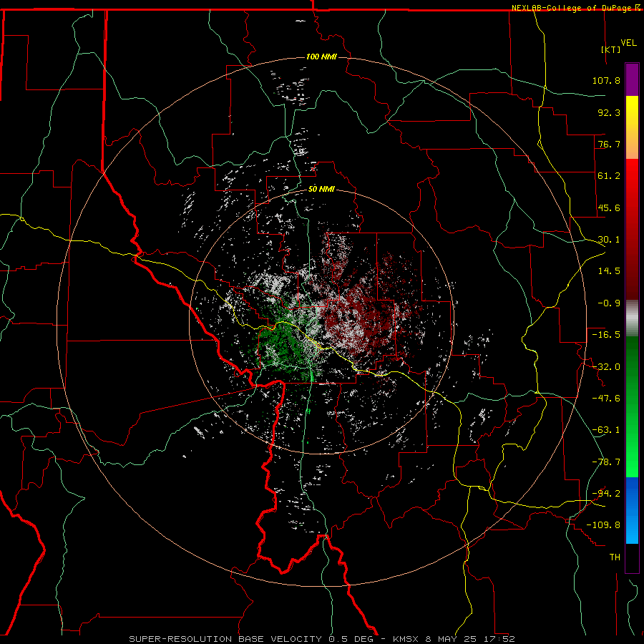The image size is (644, 644).
Task: Click the yellow-orange segment of the color bar
Action: [632, 127]
